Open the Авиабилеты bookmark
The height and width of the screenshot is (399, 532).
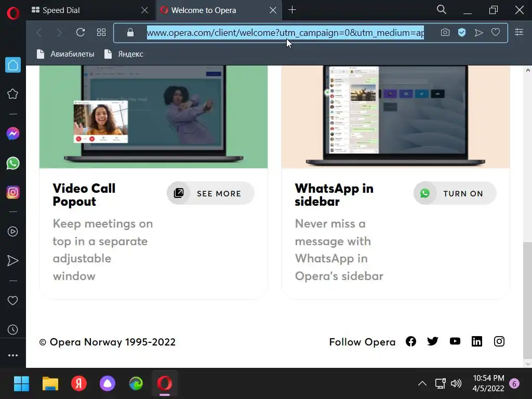[x=65, y=54]
